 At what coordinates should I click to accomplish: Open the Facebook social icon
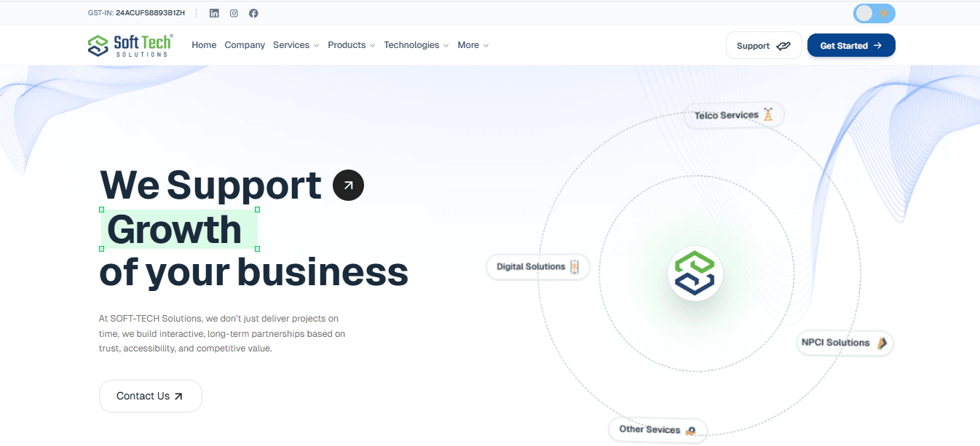coord(253,13)
